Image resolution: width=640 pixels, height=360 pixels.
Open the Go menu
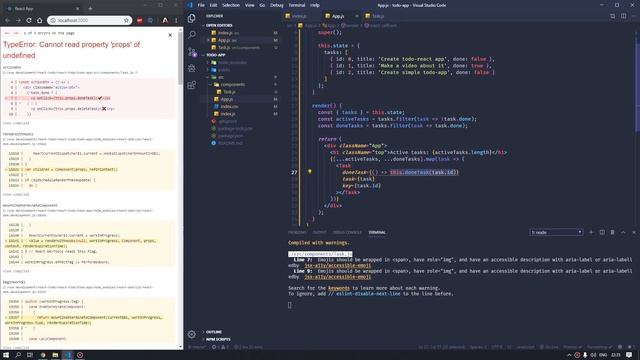coord(262,5)
